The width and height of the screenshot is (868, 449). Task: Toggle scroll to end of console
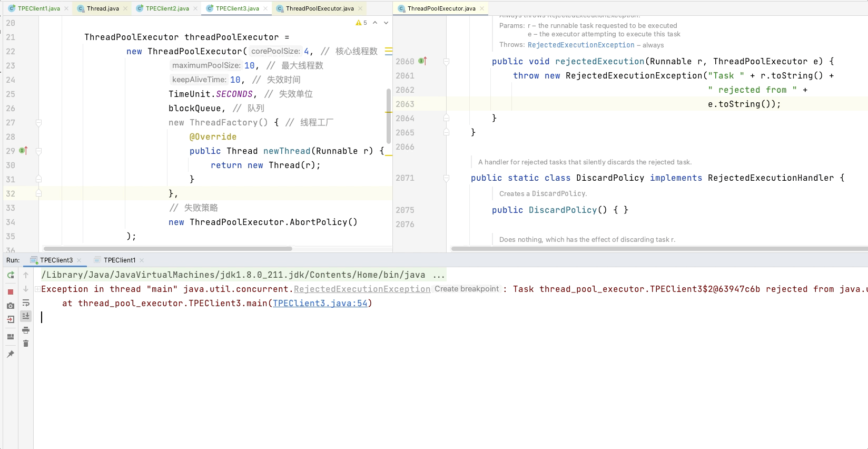point(26,316)
